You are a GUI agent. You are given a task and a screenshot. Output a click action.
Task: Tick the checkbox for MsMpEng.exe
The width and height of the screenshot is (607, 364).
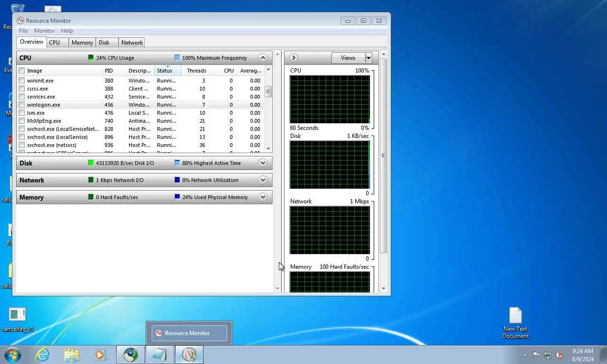pyautogui.click(x=21, y=121)
